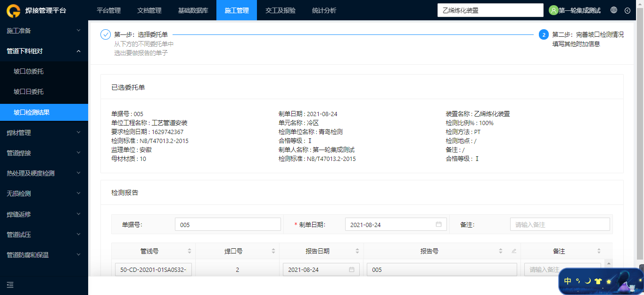The height and width of the screenshot is (295, 644).
Task: Expand the 施工准备 sidebar menu
Action: [44, 31]
